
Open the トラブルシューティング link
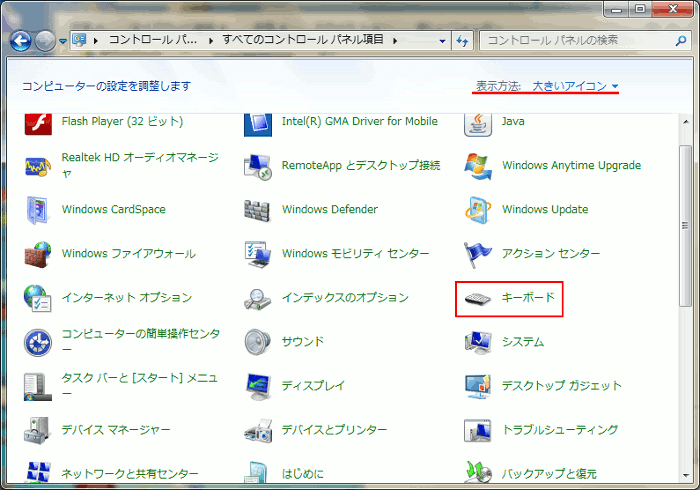point(560,430)
